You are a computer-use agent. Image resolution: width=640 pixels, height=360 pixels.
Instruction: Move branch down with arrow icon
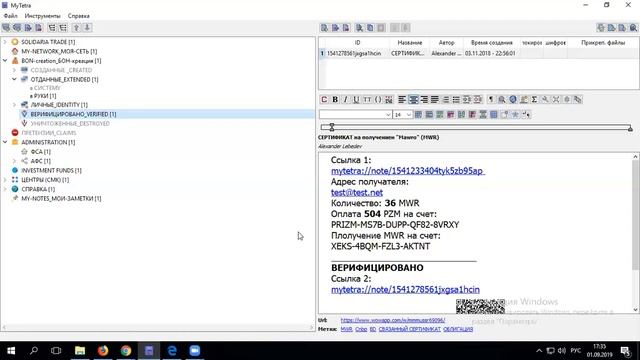pos(87,28)
